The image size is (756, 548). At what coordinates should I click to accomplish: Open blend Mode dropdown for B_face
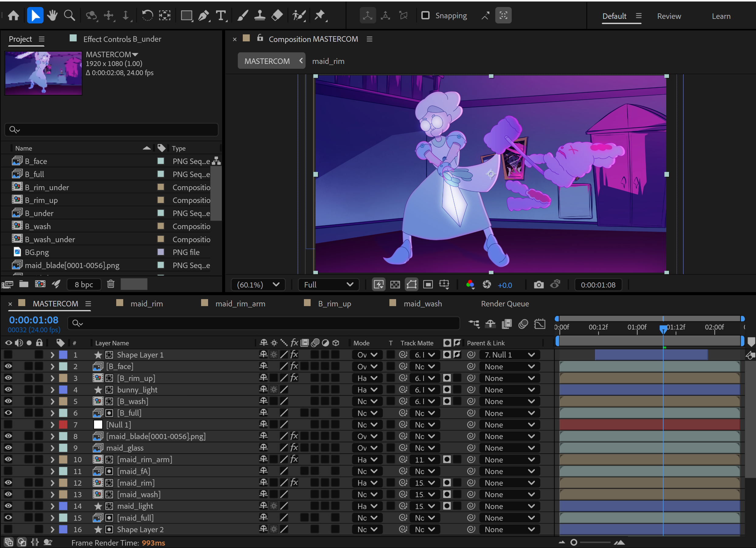tap(367, 366)
